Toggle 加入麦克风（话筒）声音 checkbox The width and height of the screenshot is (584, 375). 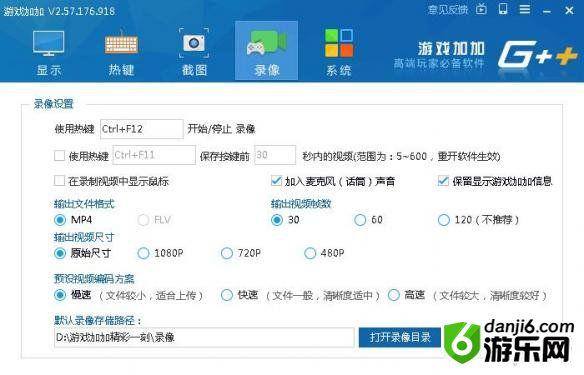point(276,181)
